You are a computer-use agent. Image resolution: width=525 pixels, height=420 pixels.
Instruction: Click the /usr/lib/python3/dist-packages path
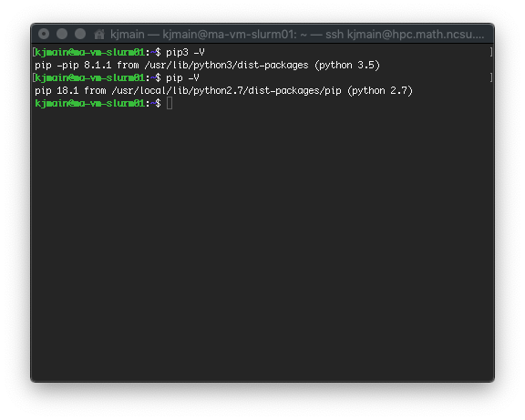click(226, 66)
